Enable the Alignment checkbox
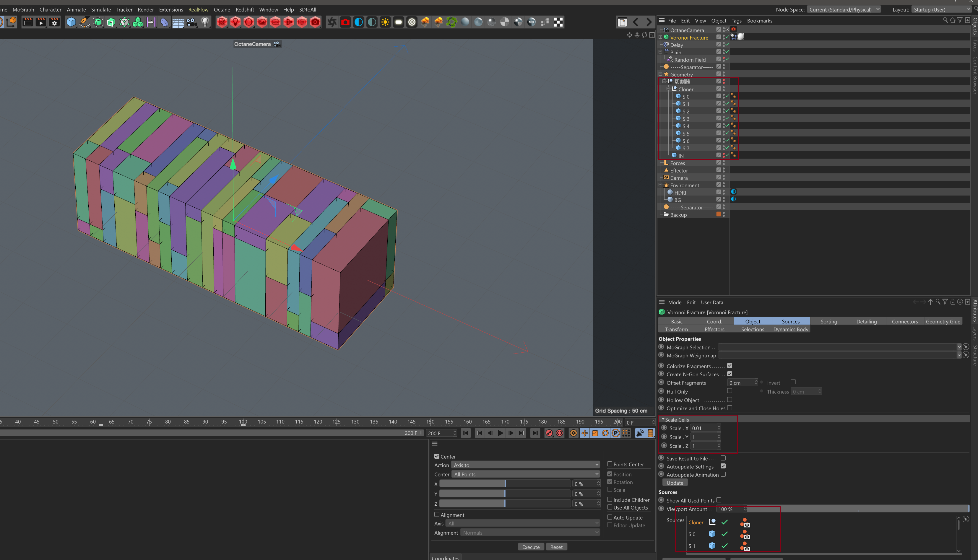This screenshot has height=560, width=978. [437, 514]
